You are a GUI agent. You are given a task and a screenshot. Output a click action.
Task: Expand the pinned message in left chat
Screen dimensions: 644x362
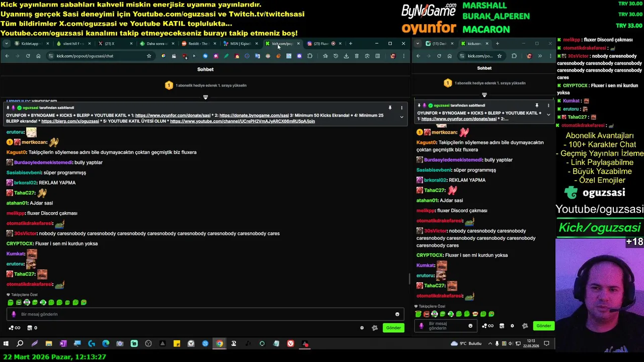click(401, 117)
